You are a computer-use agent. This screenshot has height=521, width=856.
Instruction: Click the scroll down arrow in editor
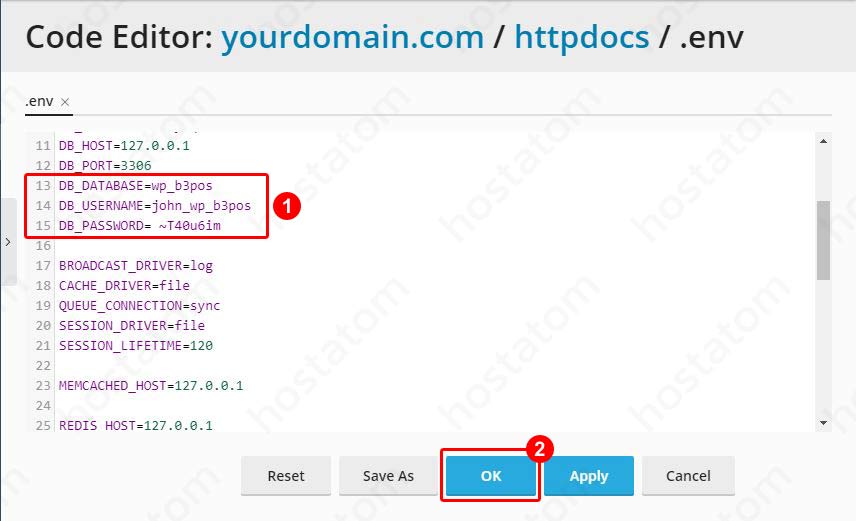tap(823, 423)
